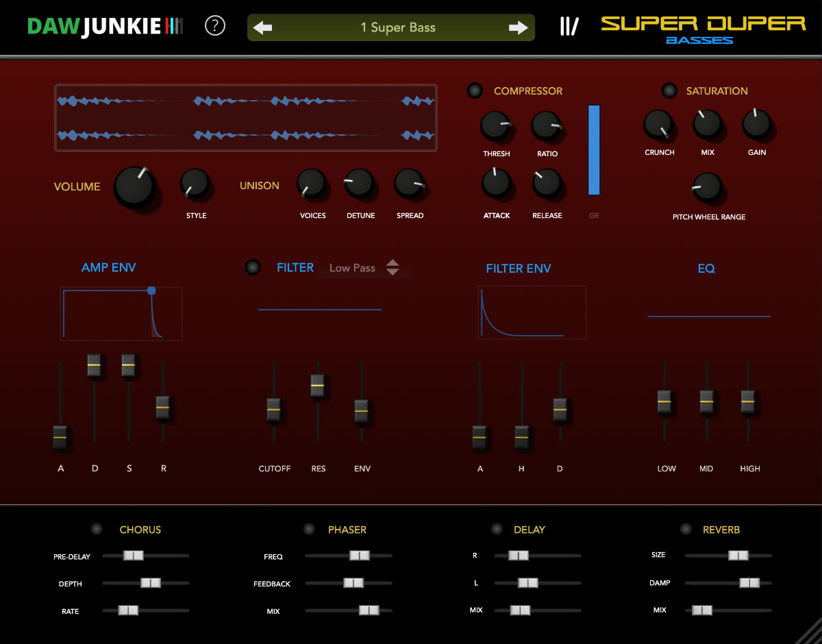This screenshot has width=822, height=644.
Task: Toggle the Compressor power button
Action: [474, 90]
